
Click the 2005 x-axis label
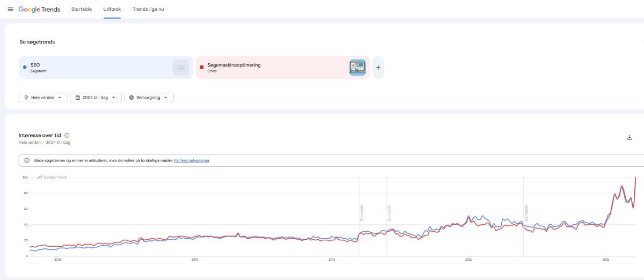(x=58, y=260)
